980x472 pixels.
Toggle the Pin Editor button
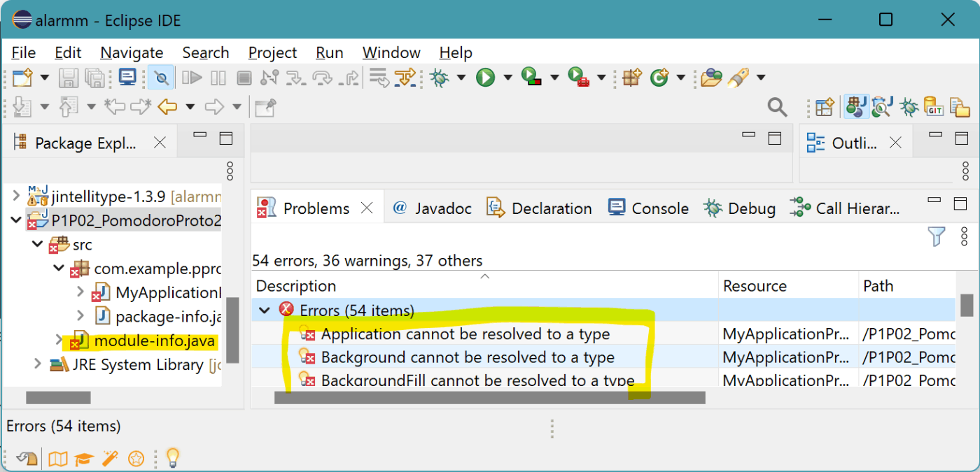tap(265, 107)
